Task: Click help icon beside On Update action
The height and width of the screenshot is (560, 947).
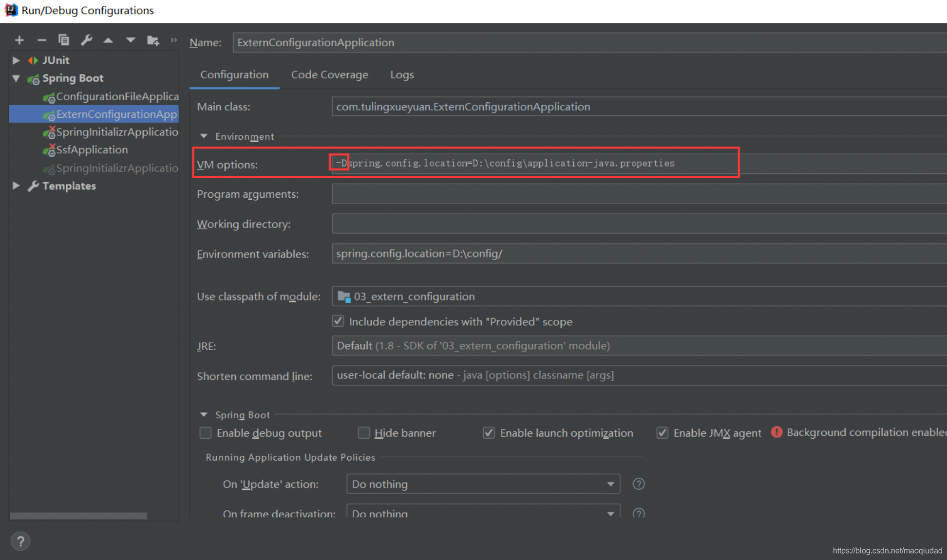Action: click(639, 484)
